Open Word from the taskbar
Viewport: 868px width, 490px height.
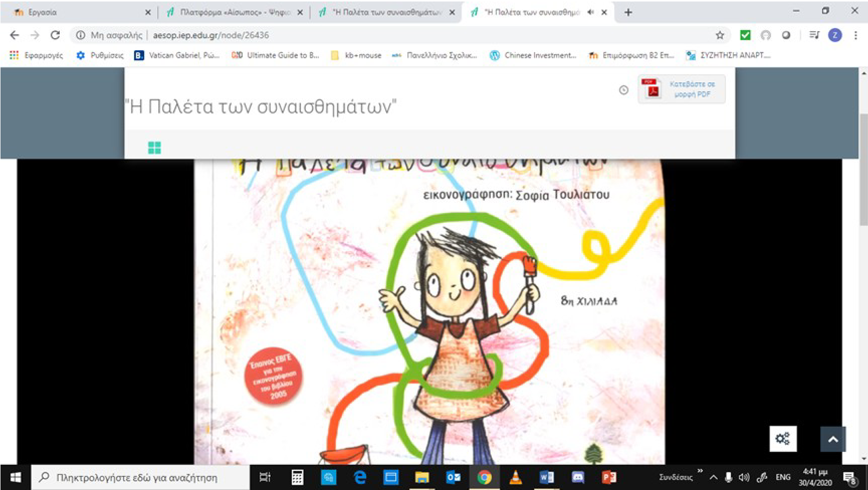point(547,477)
